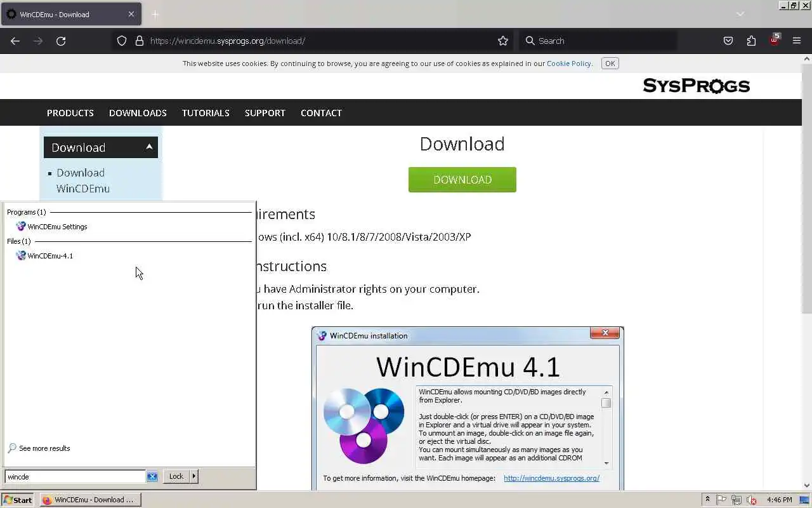Save page to Pocket

(x=728, y=41)
